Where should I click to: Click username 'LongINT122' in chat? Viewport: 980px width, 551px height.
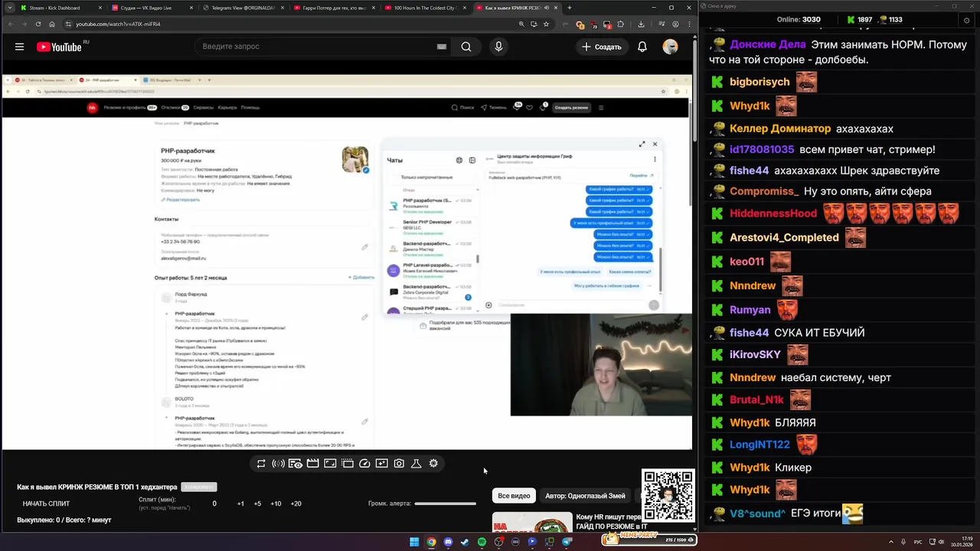coord(759,445)
